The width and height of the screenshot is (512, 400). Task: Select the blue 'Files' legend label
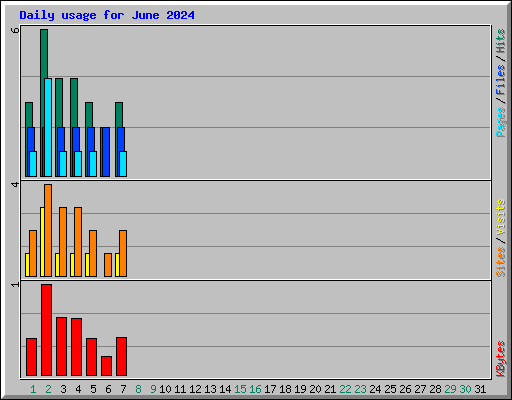click(501, 79)
